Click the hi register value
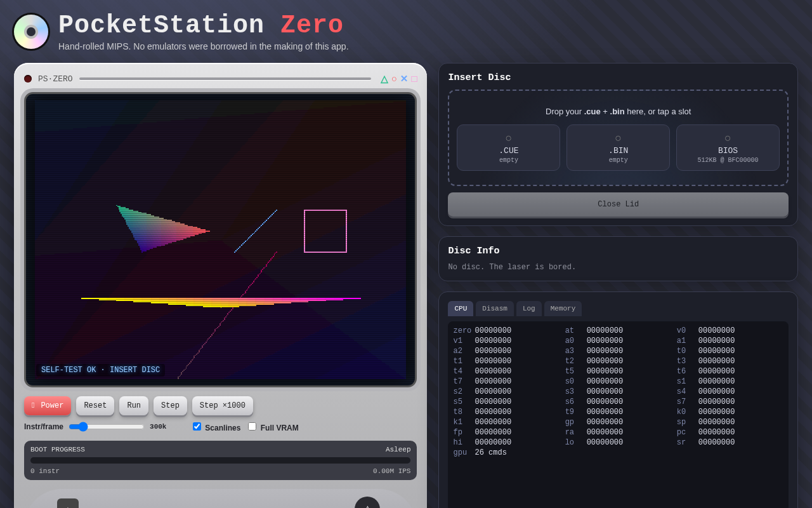The height and width of the screenshot is (508, 812). [493, 443]
